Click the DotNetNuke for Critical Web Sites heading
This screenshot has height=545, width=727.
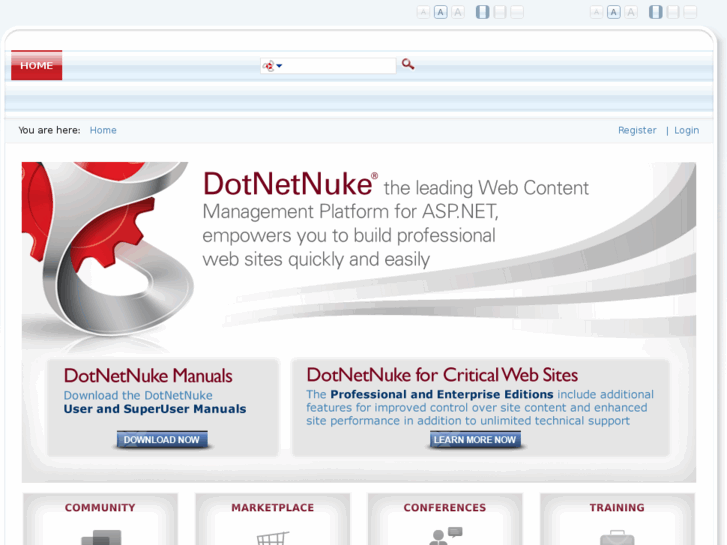click(x=442, y=375)
